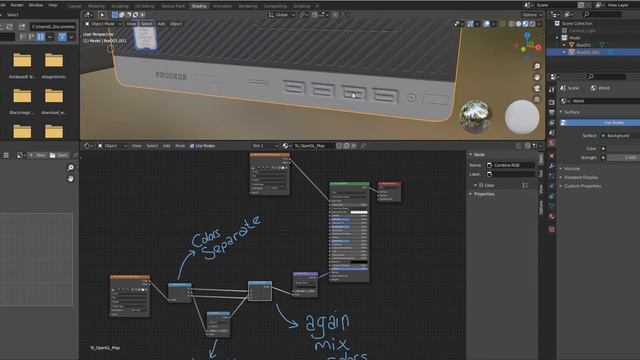Image resolution: width=640 pixels, height=360 pixels.
Task: Select rendered viewport shading mode
Action: pyautogui.click(x=532, y=24)
